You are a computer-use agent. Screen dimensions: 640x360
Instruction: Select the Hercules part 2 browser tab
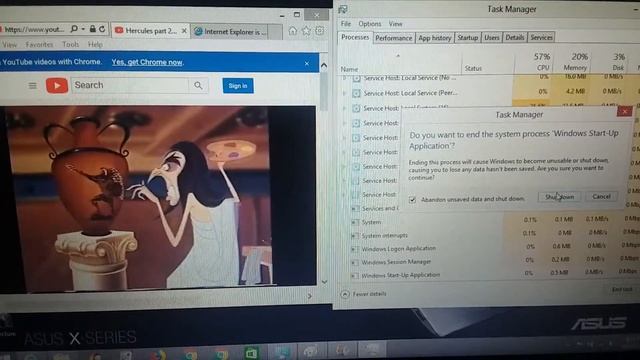(x=151, y=31)
